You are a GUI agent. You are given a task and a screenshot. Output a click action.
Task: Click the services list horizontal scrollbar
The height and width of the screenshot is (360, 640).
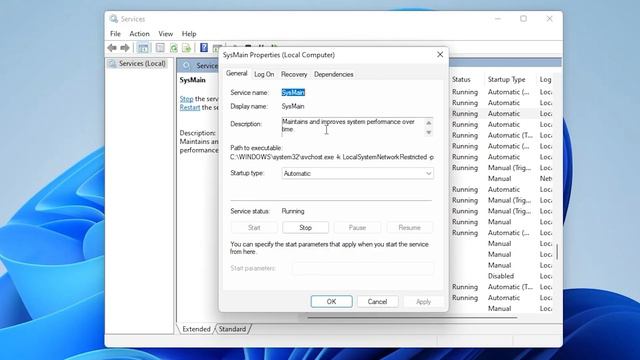coord(412,317)
